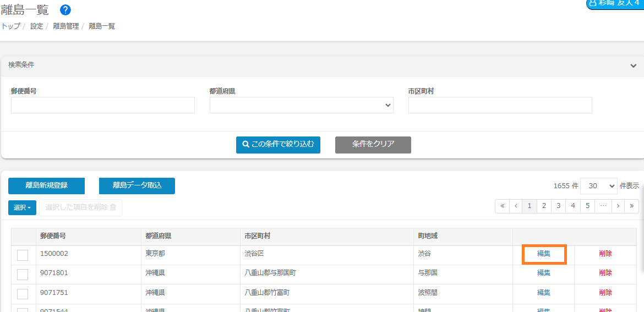This screenshot has height=312, width=644.
Task: Collapse the 検索条件 panel with chevron
Action: tap(633, 65)
